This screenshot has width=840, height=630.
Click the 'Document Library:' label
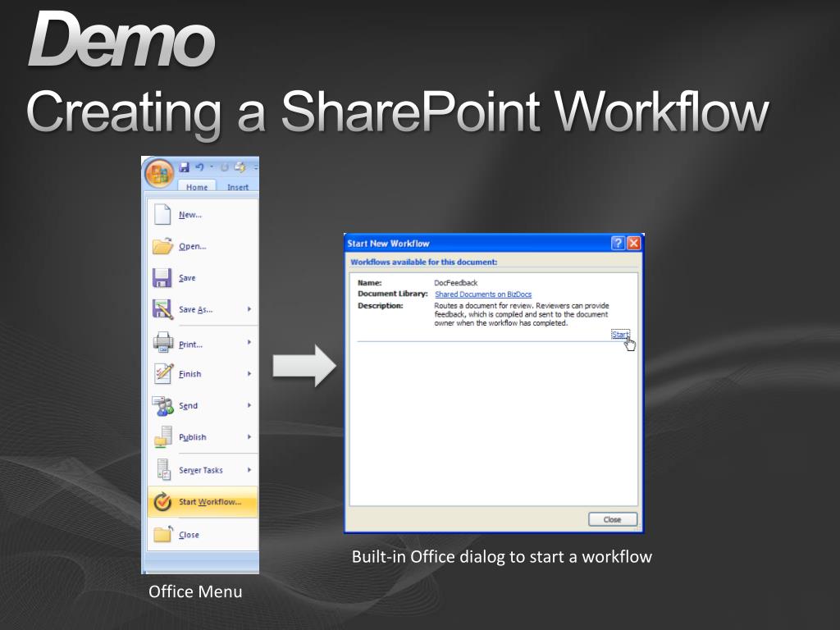[x=393, y=294]
